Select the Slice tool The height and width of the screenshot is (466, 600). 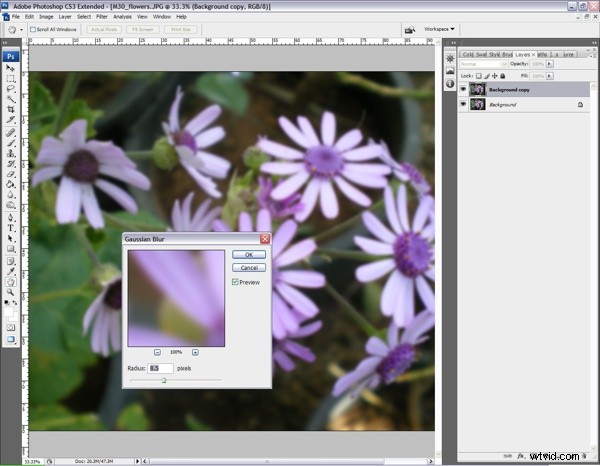tap(10, 120)
